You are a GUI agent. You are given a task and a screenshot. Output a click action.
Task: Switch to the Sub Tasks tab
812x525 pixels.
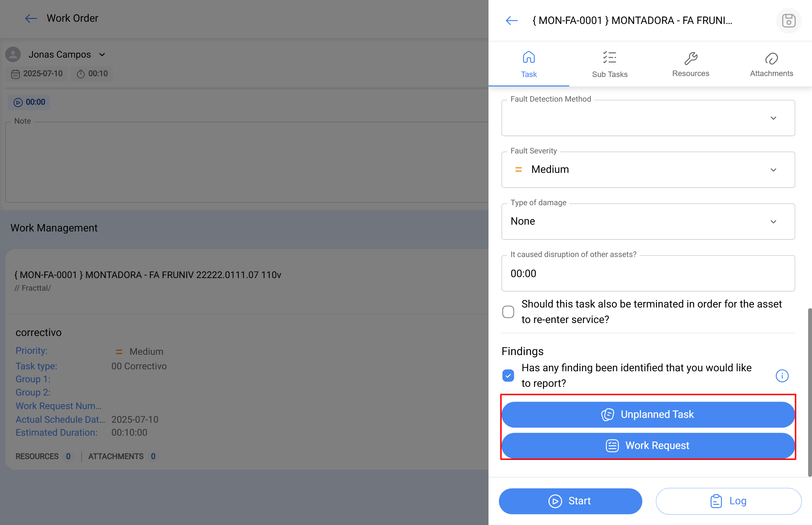click(x=609, y=65)
